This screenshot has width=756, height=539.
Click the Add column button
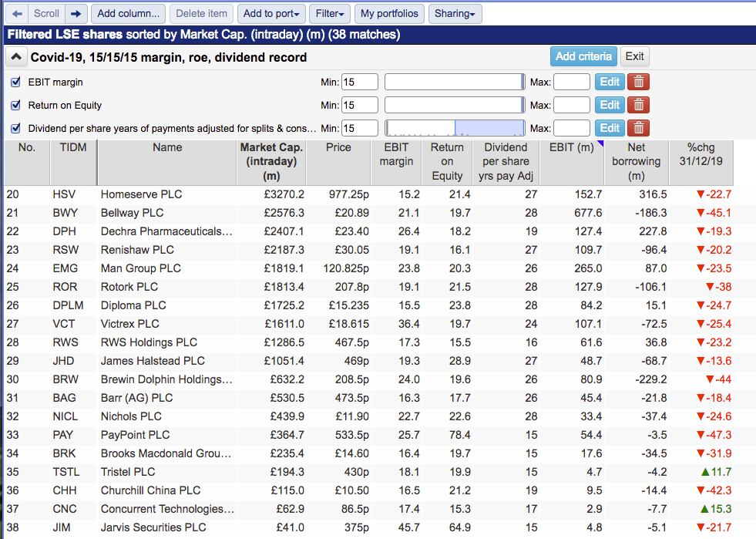128,14
